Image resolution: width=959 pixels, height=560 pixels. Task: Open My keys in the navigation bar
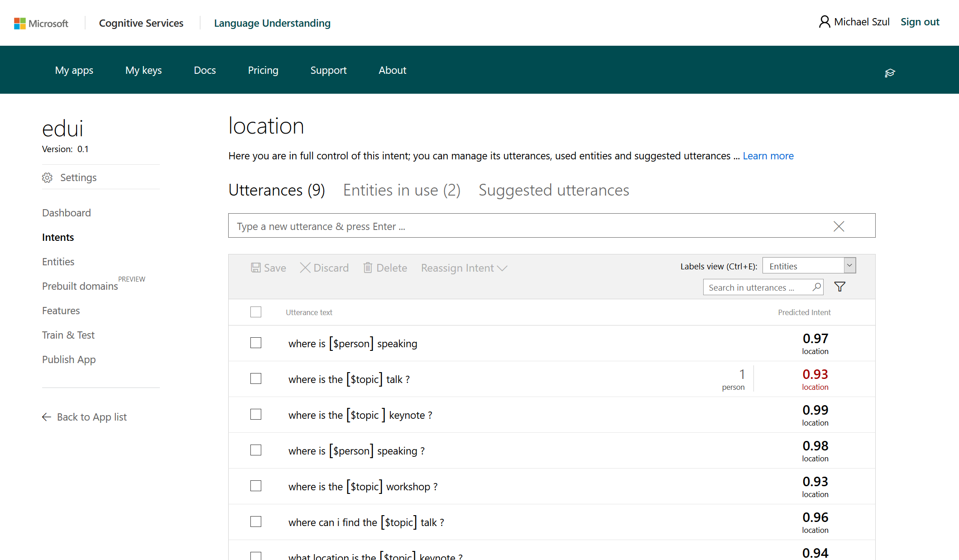[x=144, y=70]
